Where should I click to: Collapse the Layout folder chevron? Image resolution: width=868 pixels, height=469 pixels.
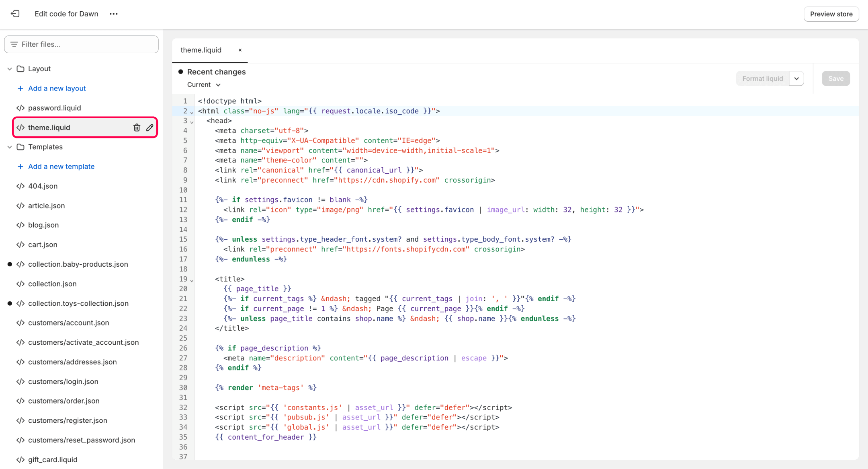tap(10, 69)
